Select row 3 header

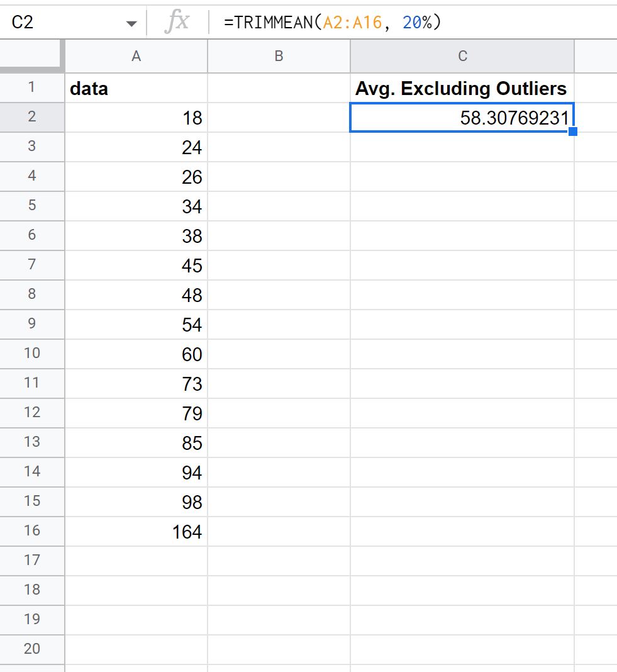click(x=32, y=147)
